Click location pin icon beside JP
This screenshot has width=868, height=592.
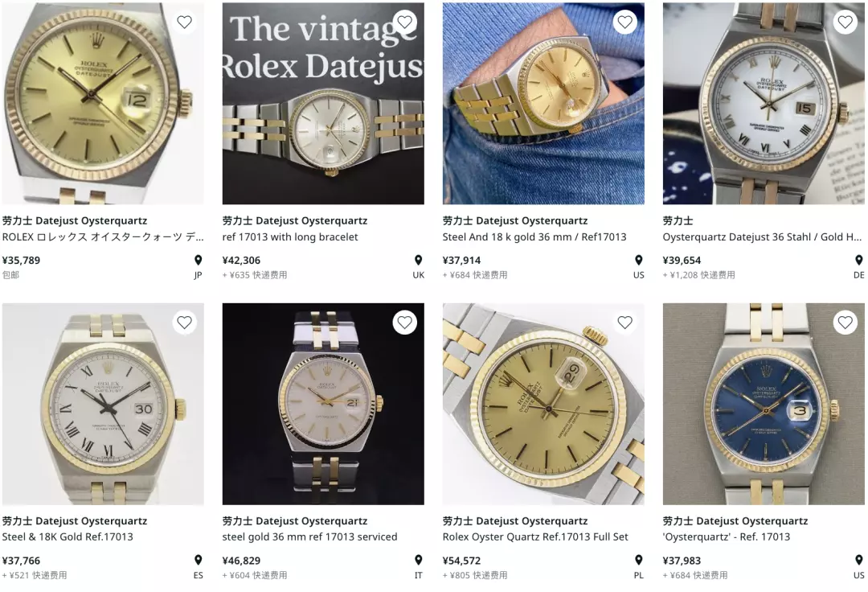[x=198, y=261]
